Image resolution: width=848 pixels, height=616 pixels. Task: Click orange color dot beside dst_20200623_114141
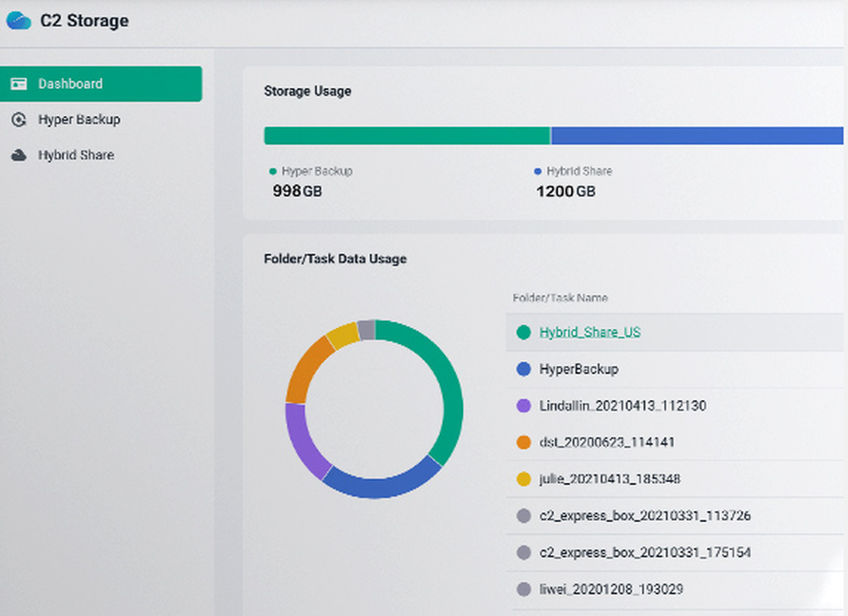point(523,442)
